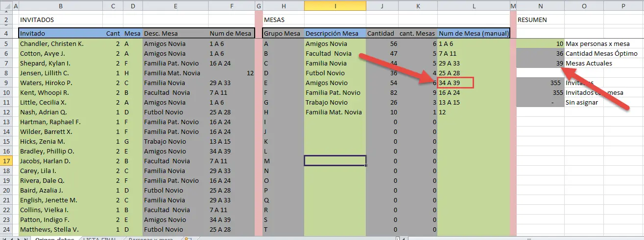The height and width of the screenshot is (240, 644).
Task: Click the Num de Mesa header cell
Action: 231,34
